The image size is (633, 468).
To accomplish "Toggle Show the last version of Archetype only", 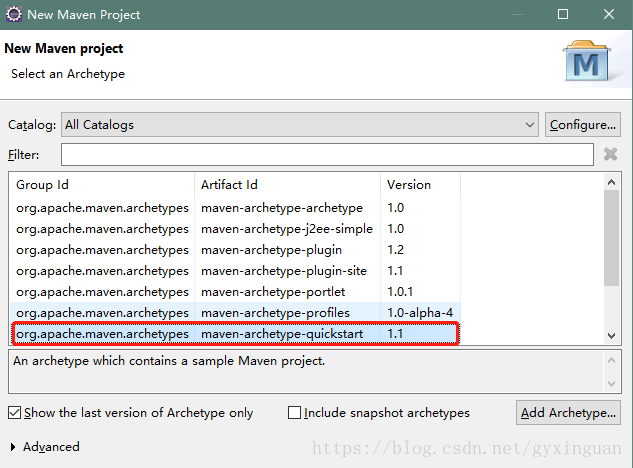I will point(15,413).
